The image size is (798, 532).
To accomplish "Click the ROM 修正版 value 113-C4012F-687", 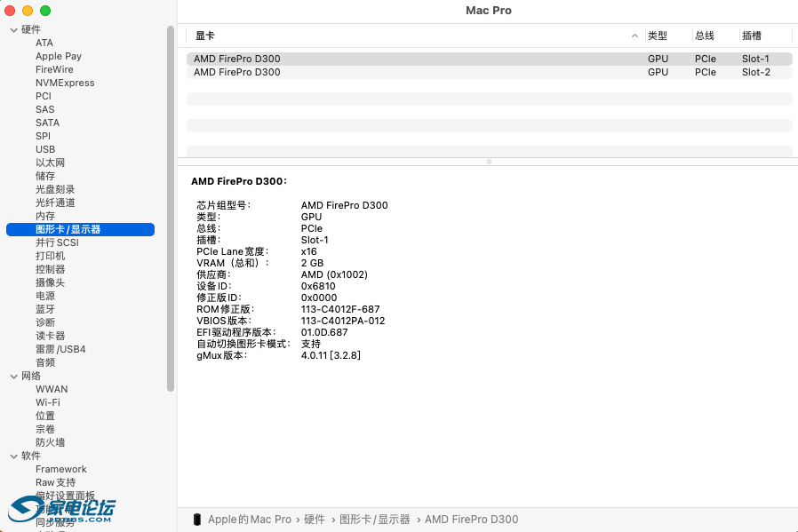I will (x=340, y=309).
